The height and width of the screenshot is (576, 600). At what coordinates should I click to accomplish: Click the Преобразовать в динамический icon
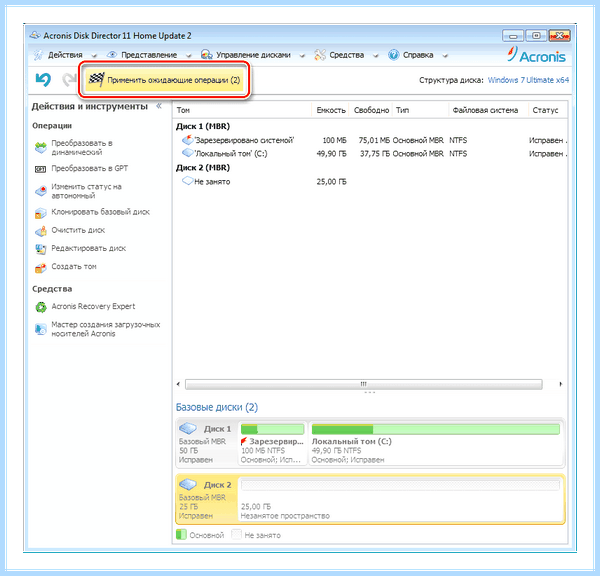pos(41,147)
